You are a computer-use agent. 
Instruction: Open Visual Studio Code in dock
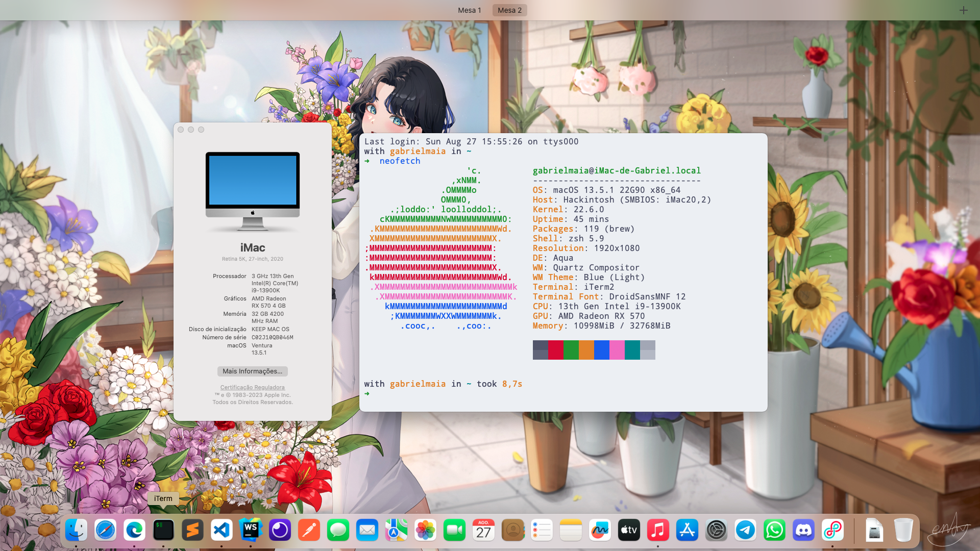[222, 531]
